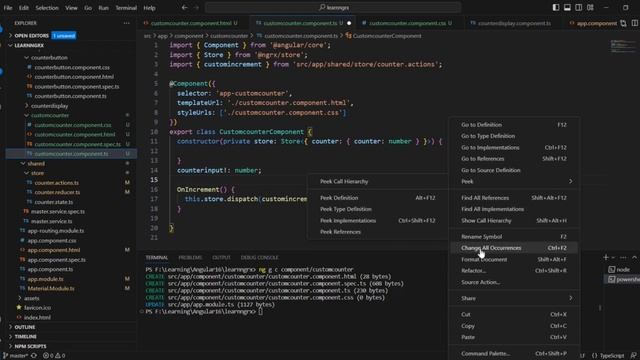This screenshot has height=360, width=640.
Task: Open counterbutton.component.html file
Action: [x=74, y=77]
